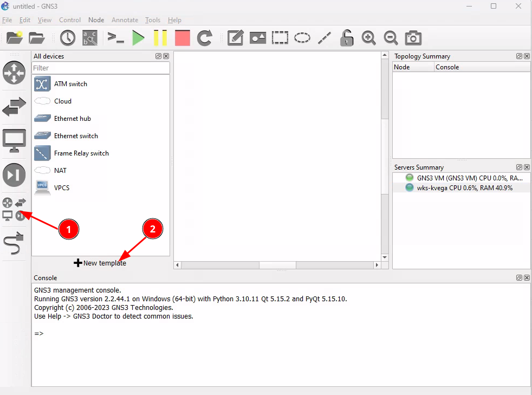Open the Tools menu
This screenshot has width=532, height=395.
pyautogui.click(x=153, y=20)
